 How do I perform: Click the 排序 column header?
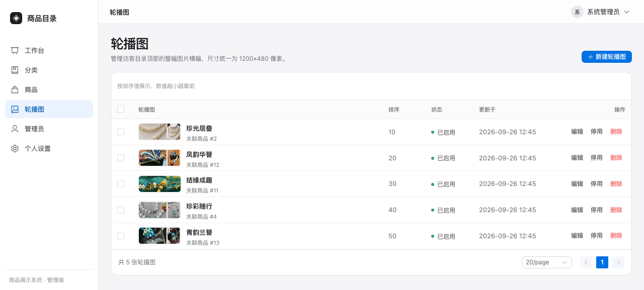click(x=394, y=110)
